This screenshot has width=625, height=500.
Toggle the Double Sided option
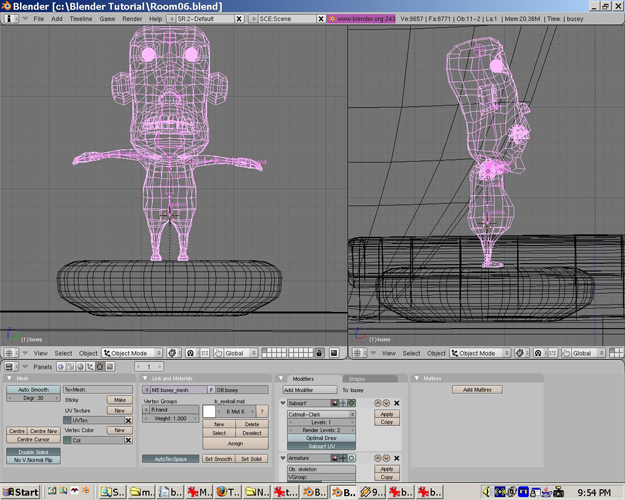[x=33, y=451]
